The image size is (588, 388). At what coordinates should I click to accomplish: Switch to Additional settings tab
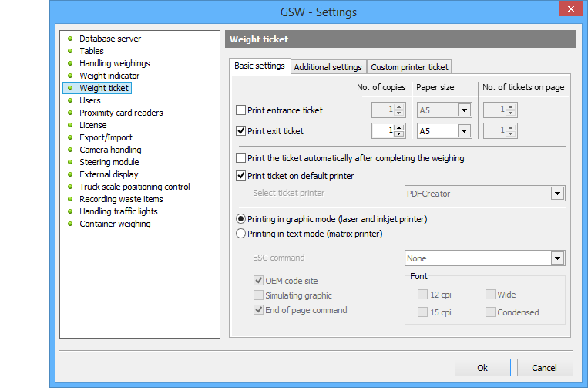click(x=328, y=67)
